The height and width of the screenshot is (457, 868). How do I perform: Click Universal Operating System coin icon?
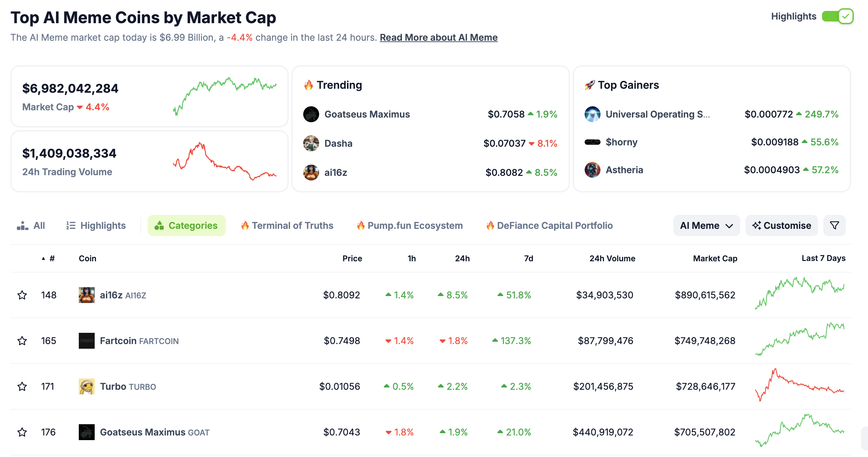[592, 114]
